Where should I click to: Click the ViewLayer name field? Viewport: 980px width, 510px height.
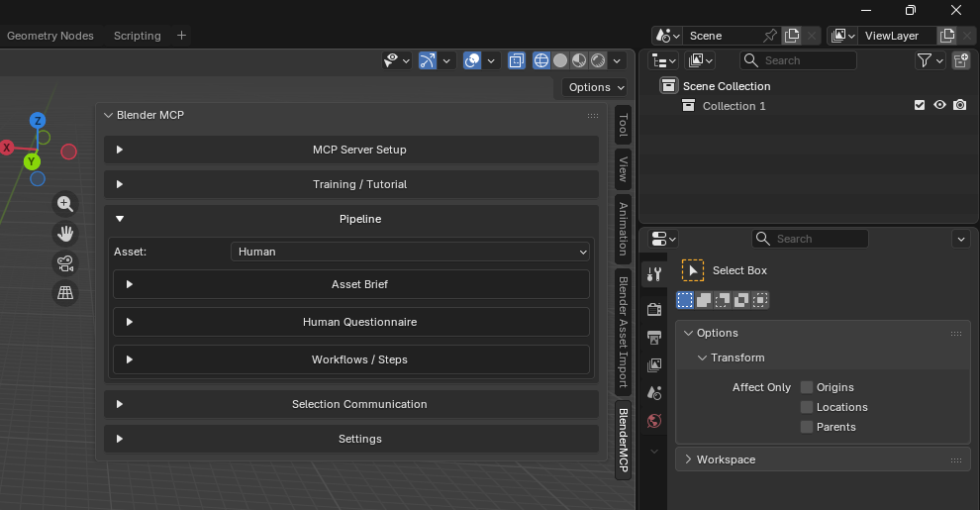pos(897,36)
